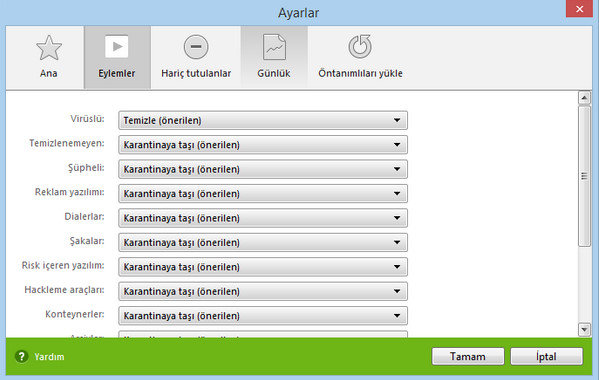Switch to the Eylemler tab label
This screenshot has height=380, width=599.
click(x=117, y=73)
